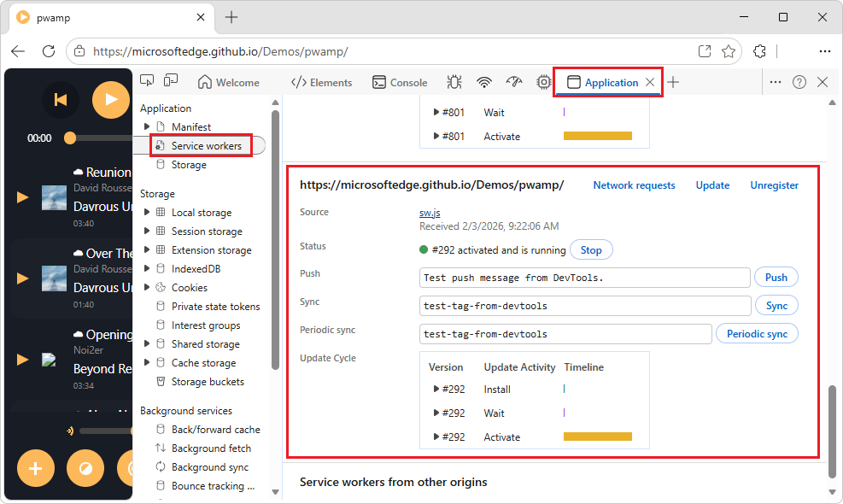The height and width of the screenshot is (504, 843).
Task: Click the open-in-app icon in address bar
Action: coord(705,51)
